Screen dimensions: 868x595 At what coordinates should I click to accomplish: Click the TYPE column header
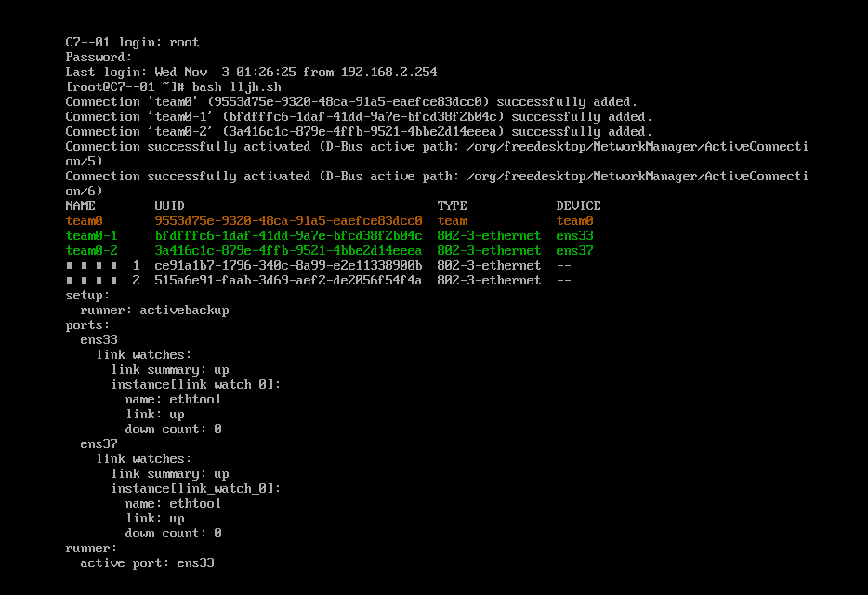[x=452, y=206]
